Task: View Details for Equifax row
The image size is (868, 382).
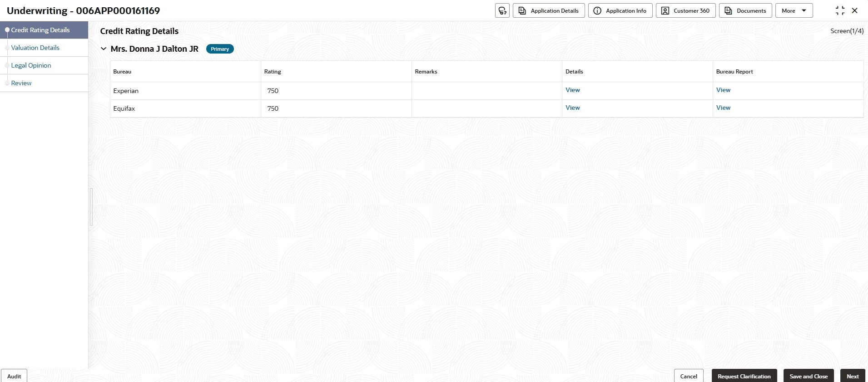Action: pyautogui.click(x=573, y=108)
